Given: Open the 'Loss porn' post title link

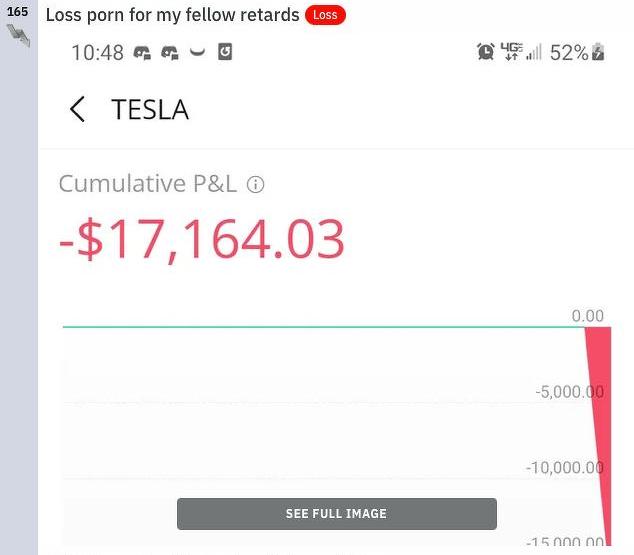Looking at the screenshot, I should (x=172, y=15).
